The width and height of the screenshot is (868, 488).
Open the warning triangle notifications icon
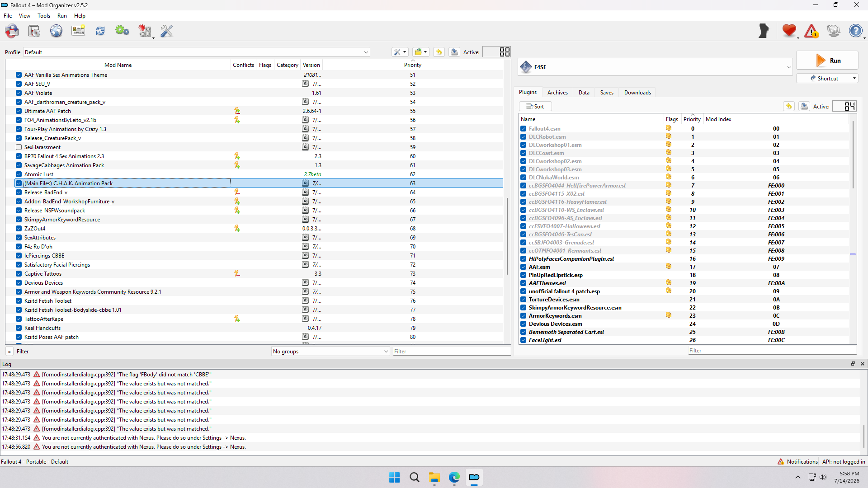[811, 31]
